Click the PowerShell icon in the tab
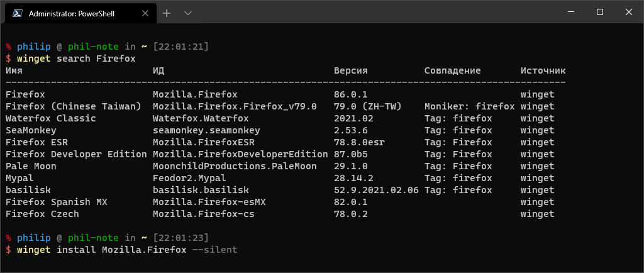The width and height of the screenshot is (644, 273). pyautogui.click(x=18, y=13)
